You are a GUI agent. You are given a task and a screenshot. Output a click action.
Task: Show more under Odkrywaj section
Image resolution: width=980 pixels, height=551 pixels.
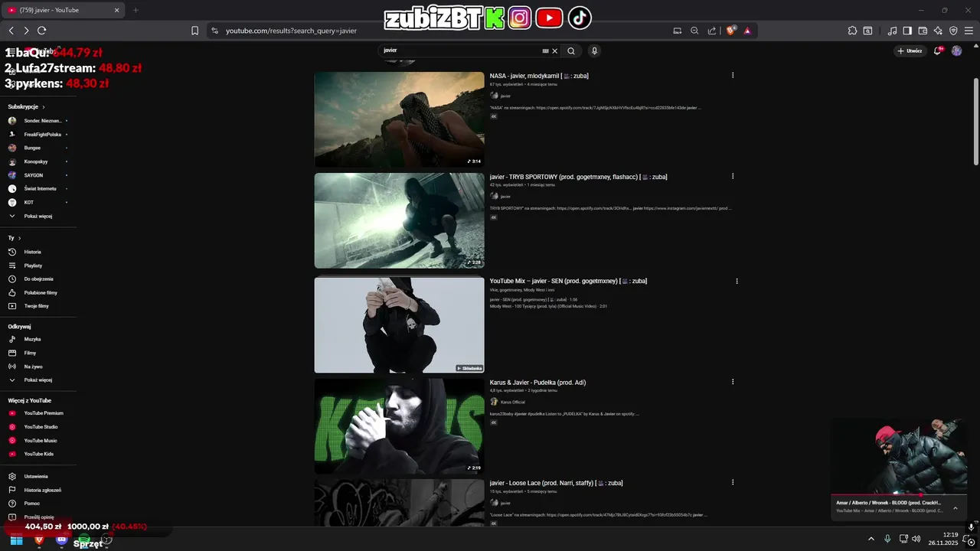coord(38,380)
